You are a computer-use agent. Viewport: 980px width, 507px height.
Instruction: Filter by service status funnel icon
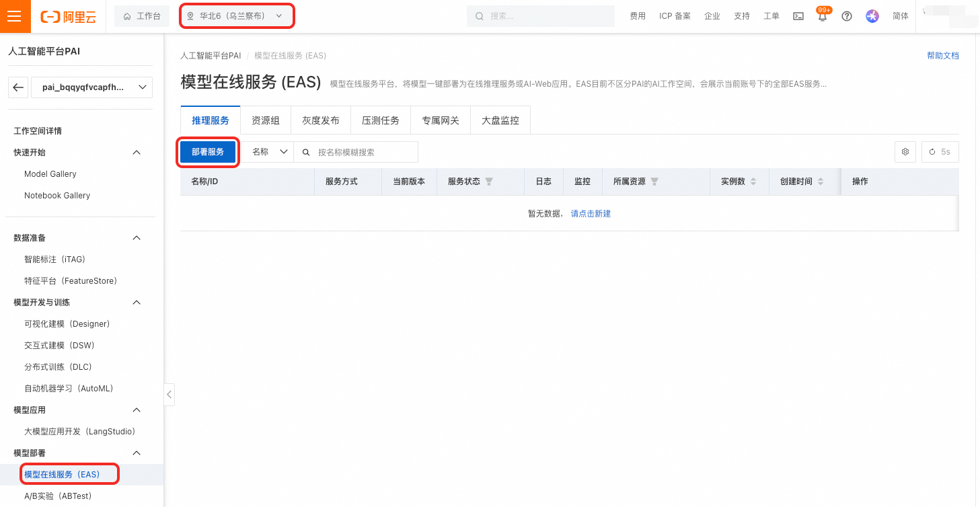tap(489, 182)
